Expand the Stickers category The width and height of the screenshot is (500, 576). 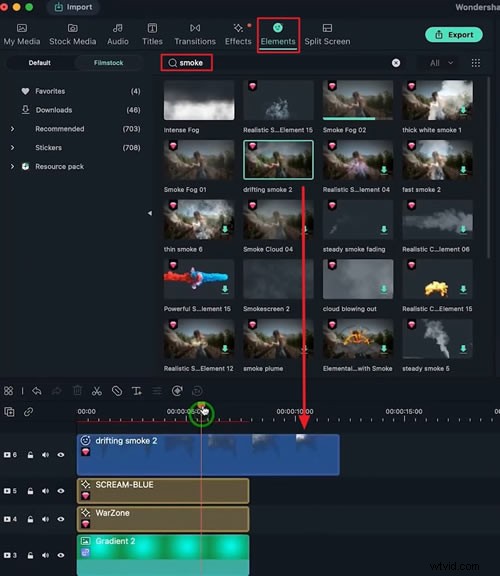pyautogui.click(x=12, y=148)
